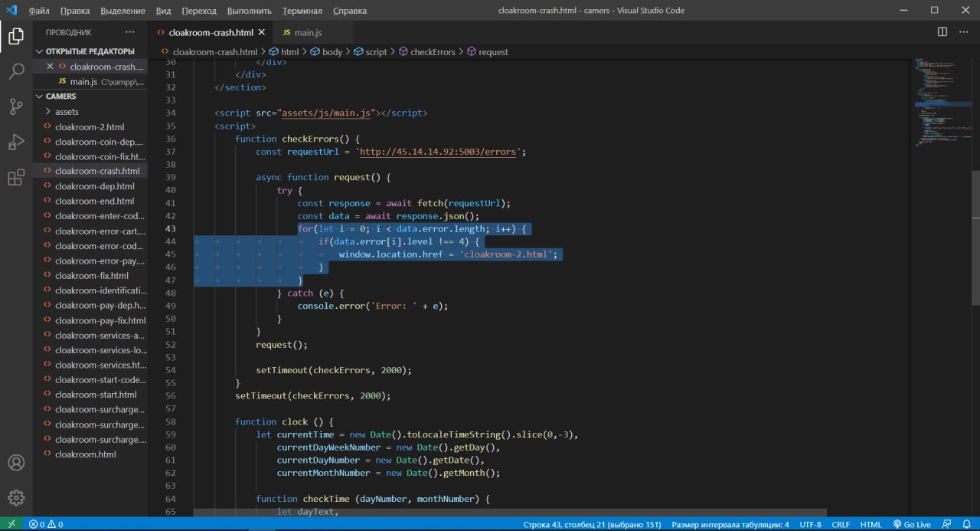Open breadcrumb checkErrors segment
This screenshot has width=980, height=531.
[426, 52]
